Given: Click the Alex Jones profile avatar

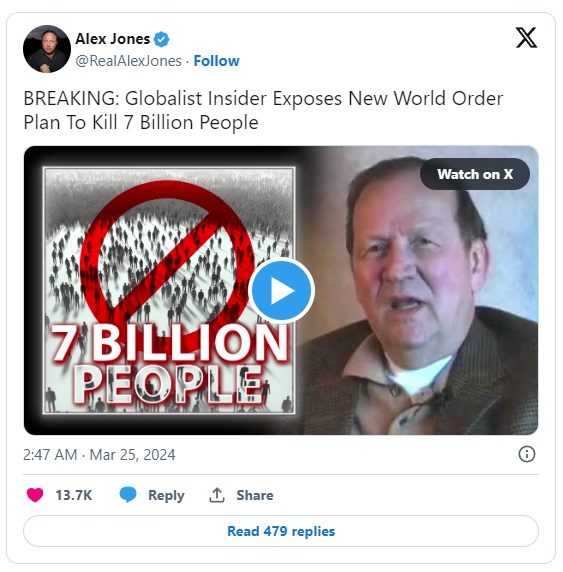Looking at the screenshot, I should pos(47,49).
